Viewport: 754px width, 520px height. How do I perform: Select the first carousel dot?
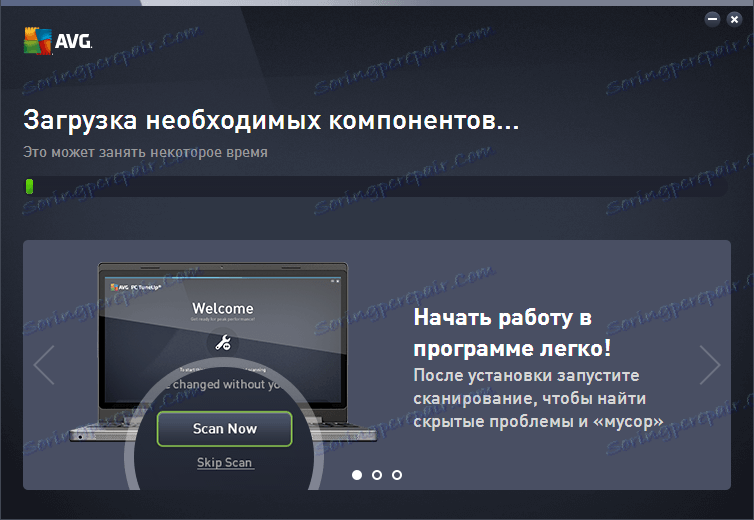point(357,475)
